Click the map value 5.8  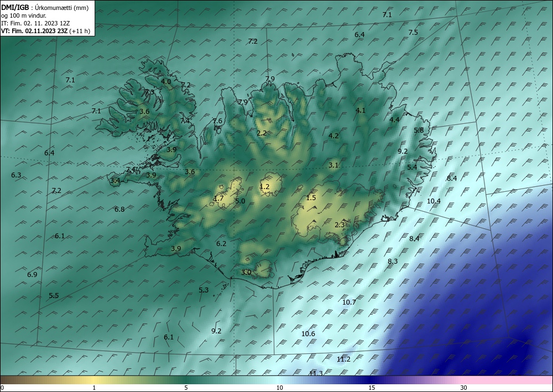coord(419,130)
